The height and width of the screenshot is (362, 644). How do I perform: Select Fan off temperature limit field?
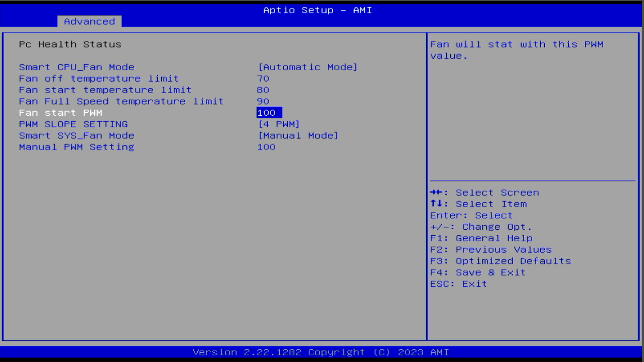point(99,78)
